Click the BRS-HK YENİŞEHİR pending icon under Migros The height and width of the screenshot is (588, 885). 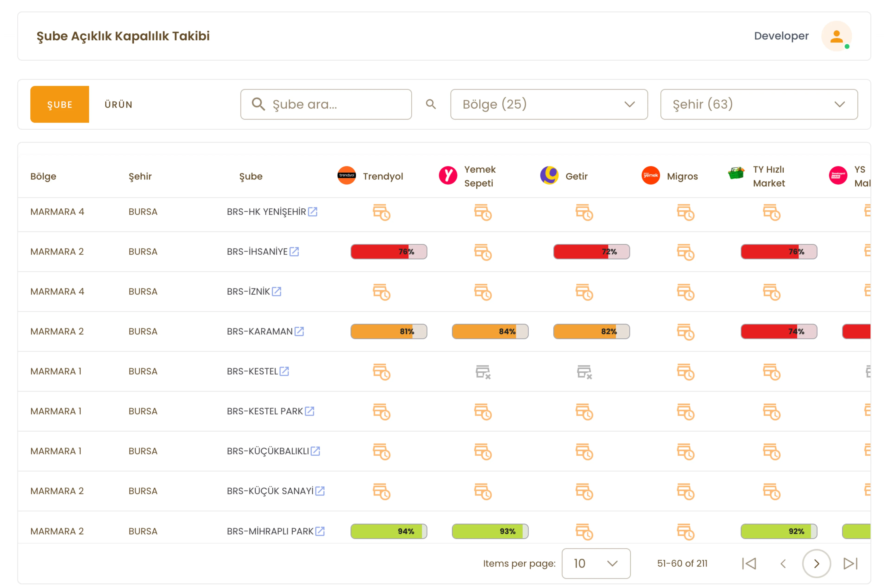pyautogui.click(x=685, y=212)
